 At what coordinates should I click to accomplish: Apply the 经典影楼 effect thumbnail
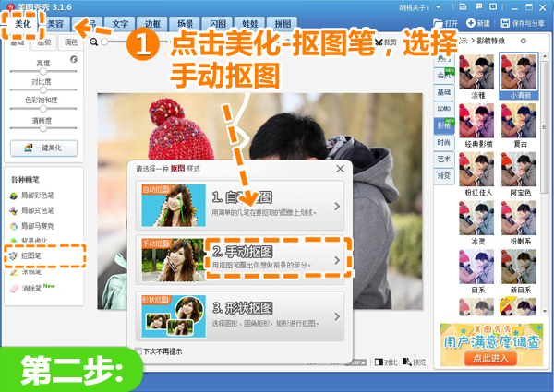coord(476,120)
